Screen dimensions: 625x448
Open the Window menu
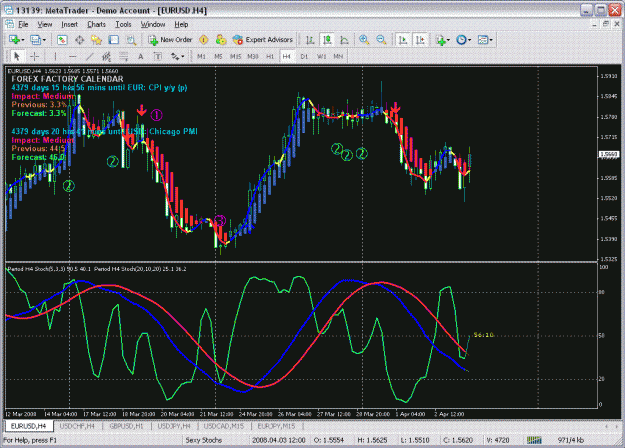153,24
